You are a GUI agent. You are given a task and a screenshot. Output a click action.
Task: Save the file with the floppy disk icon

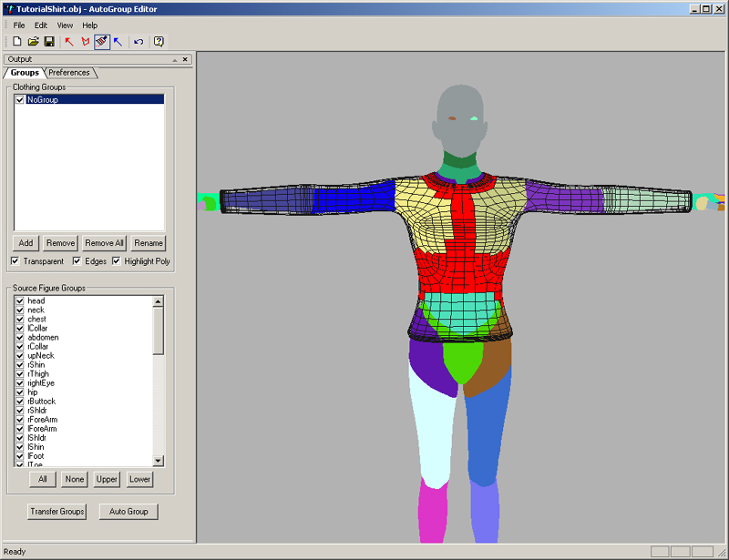tap(49, 41)
